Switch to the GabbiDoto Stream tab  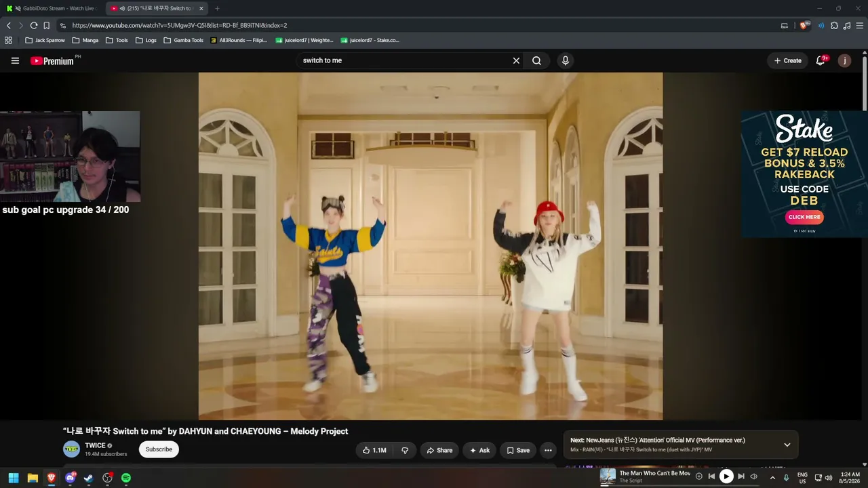52,9
